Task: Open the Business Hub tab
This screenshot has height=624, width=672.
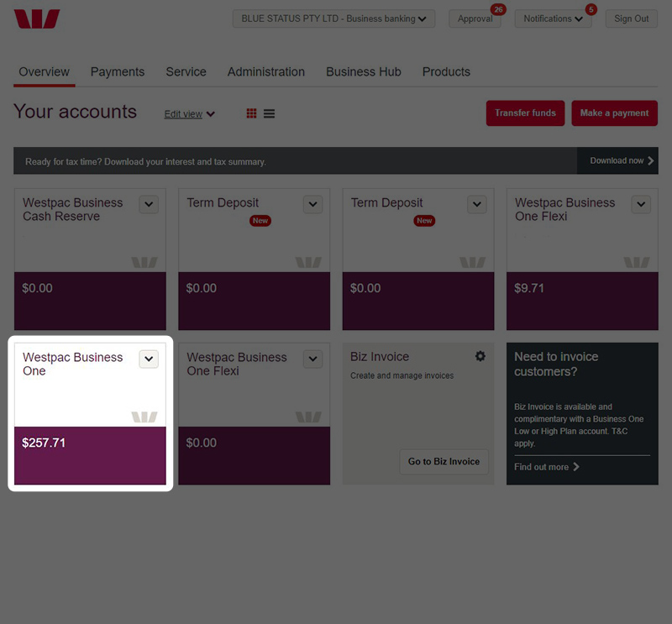Action: (x=363, y=72)
